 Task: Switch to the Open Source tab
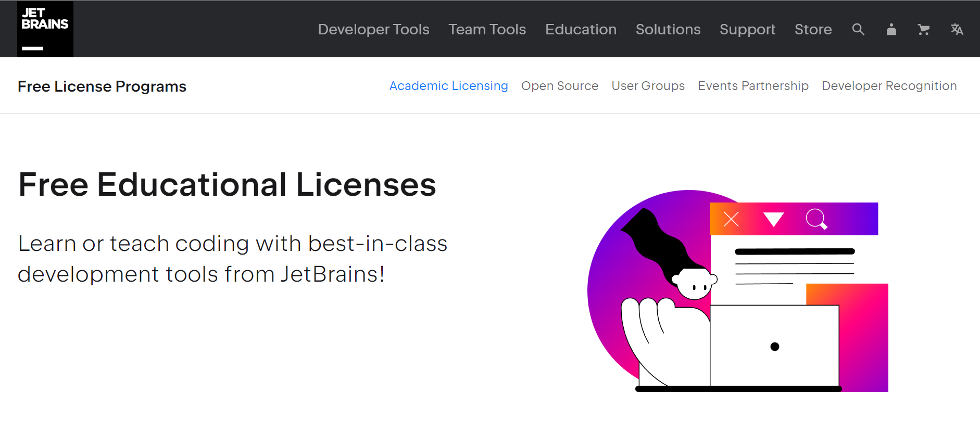pyautogui.click(x=559, y=86)
